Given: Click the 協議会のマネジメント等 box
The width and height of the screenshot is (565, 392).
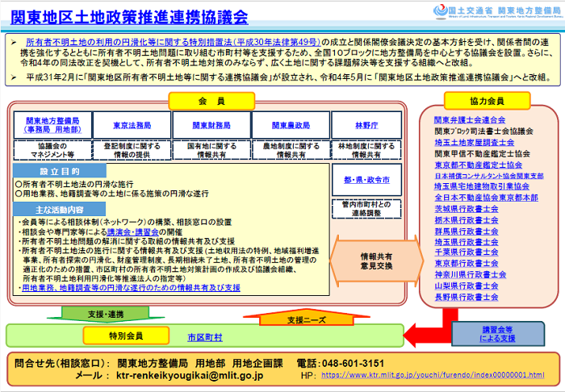Looking at the screenshot, I should pyautogui.click(x=52, y=150).
